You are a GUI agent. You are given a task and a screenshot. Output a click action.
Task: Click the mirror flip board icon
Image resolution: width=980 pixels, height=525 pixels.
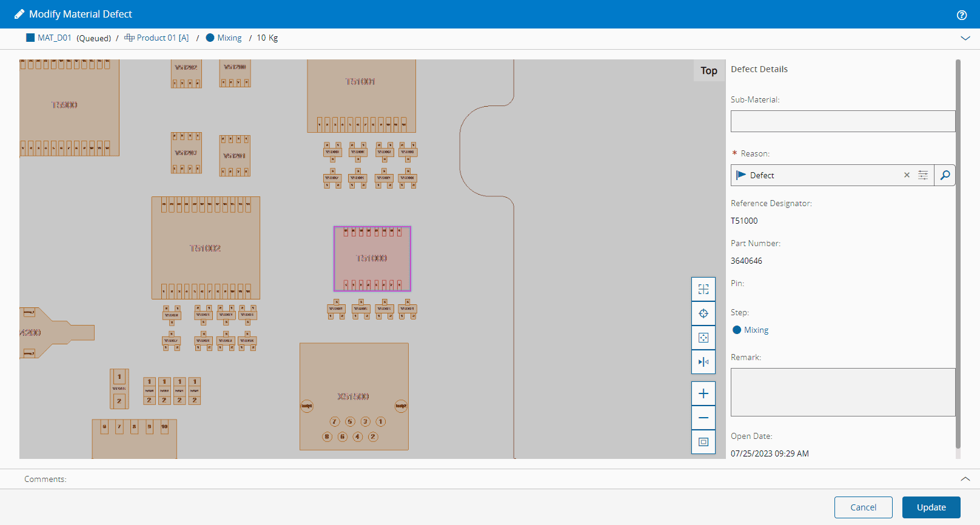pos(703,362)
